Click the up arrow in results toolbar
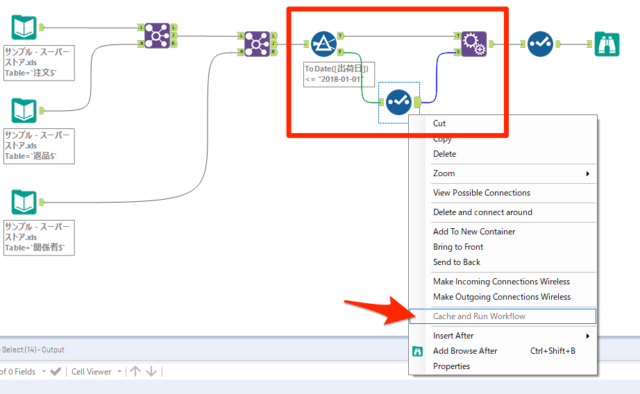The height and width of the screenshot is (394, 640). point(135,371)
